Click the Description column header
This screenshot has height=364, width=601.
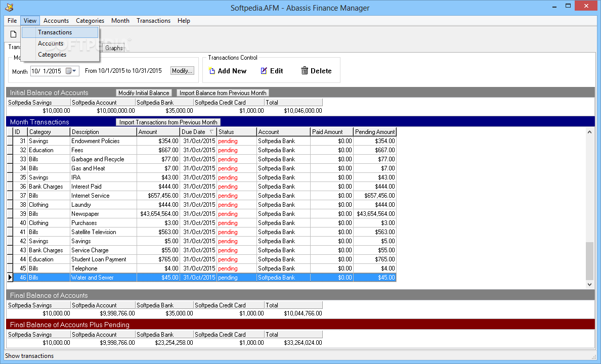tap(104, 132)
